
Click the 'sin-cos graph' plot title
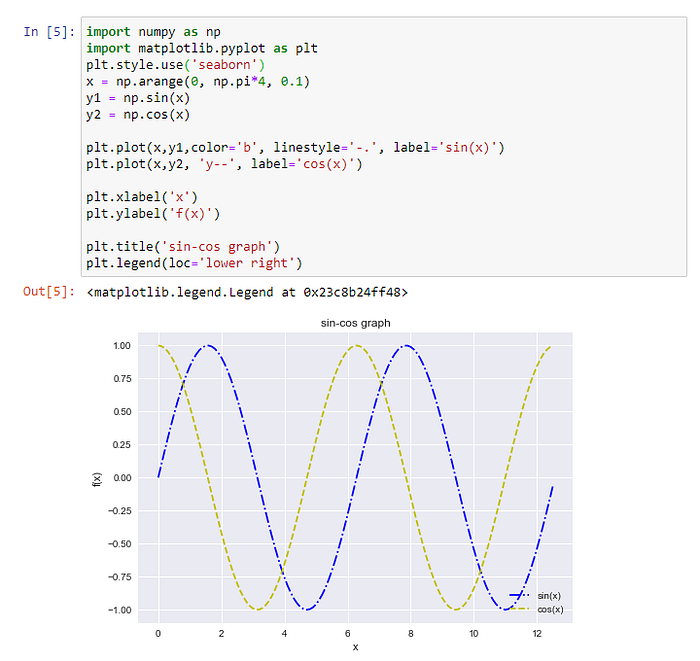click(x=355, y=323)
